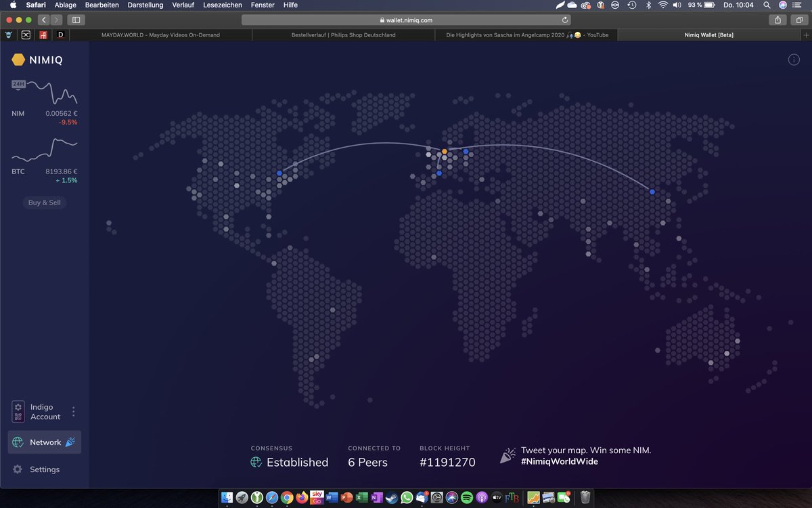Open the Lesezeichen menu
This screenshot has height=508, width=812.
(x=223, y=5)
